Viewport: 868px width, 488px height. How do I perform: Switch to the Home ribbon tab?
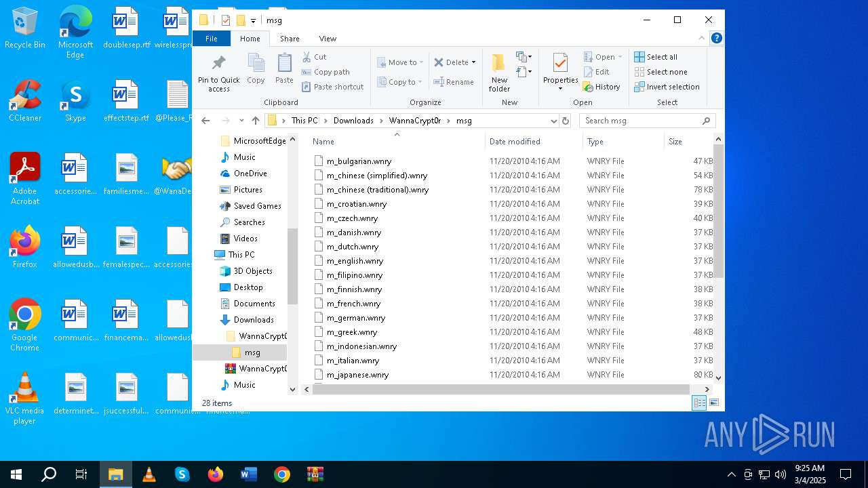tap(250, 39)
